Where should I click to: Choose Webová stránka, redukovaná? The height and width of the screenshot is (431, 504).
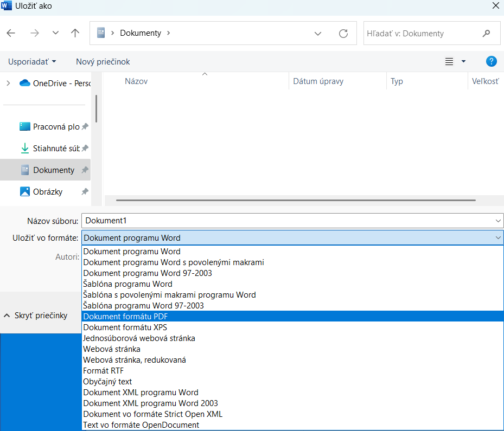click(x=292, y=360)
